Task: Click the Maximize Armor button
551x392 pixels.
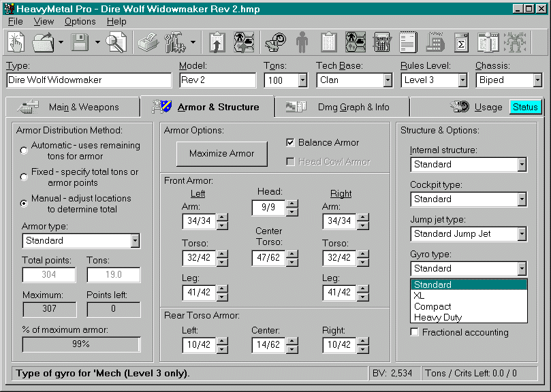Action: [222, 154]
